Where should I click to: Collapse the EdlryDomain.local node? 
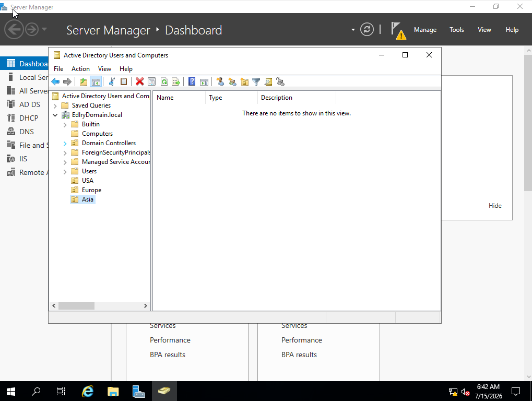coord(55,115)
